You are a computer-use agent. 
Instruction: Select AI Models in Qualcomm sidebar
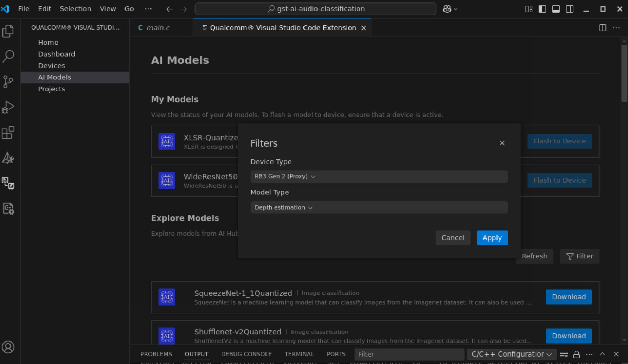pyautogui.click(x=75, y=77)
